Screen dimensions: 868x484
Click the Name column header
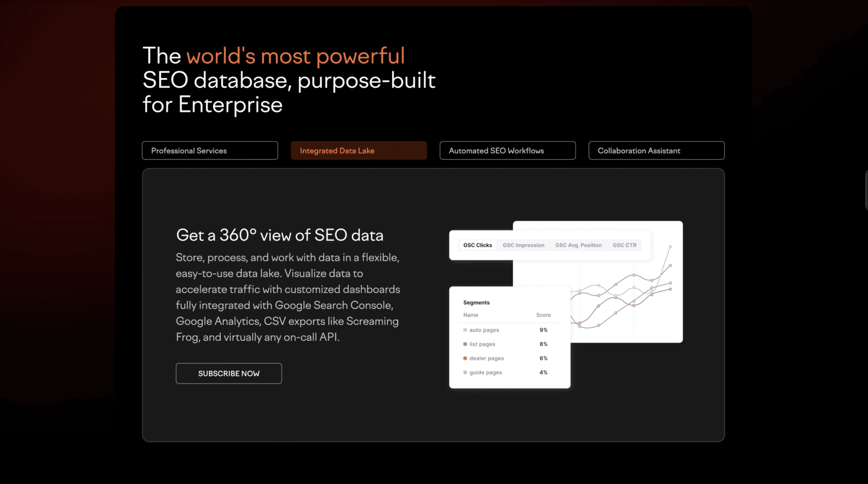coord(470,315)
